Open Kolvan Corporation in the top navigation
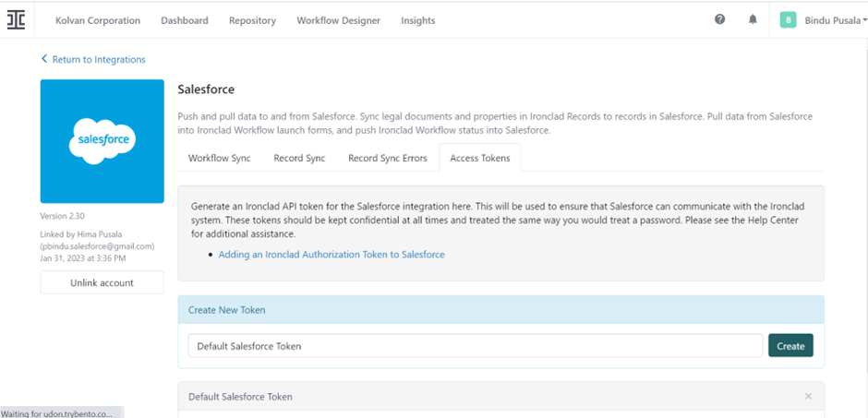 98,20
